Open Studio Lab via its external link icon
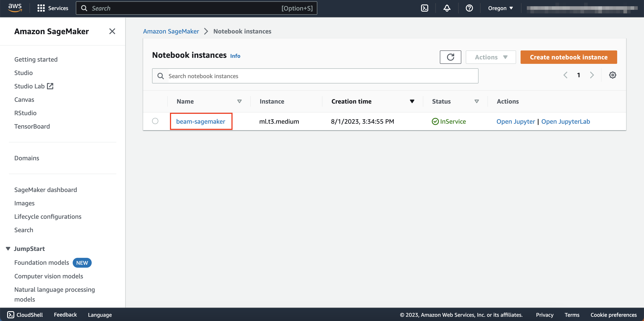This screenshot has width=644, height=321. pos(50,86)
